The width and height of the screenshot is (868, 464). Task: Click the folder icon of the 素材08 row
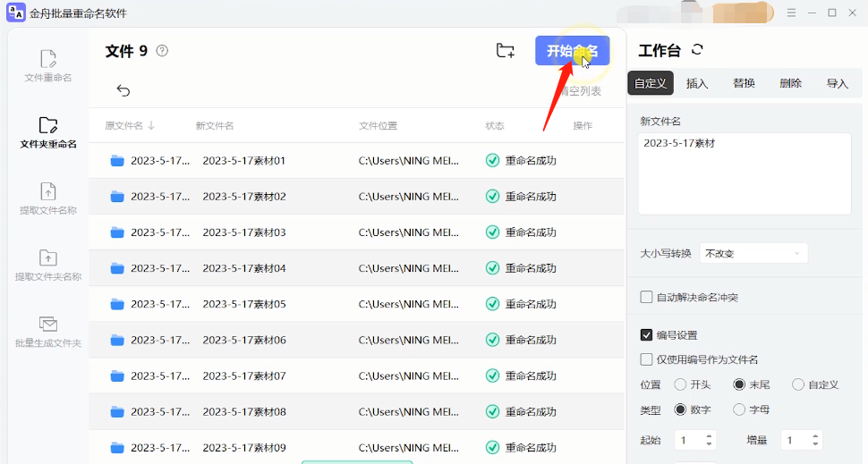tap(117, 412)
